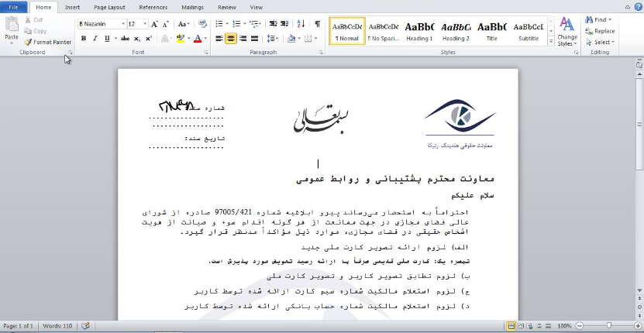Expand underline style dropdown arrow

(x=114, y=39)
